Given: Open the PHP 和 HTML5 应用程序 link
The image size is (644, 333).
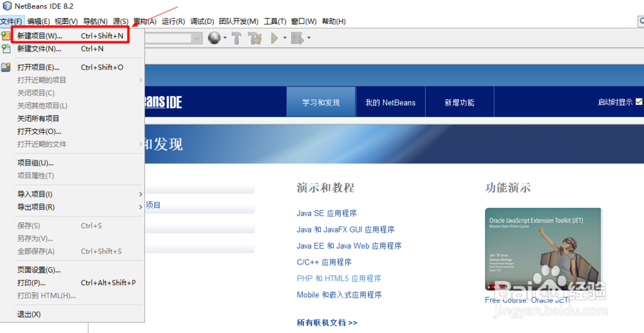Looking at the screenshot, I should coord(339,278).
